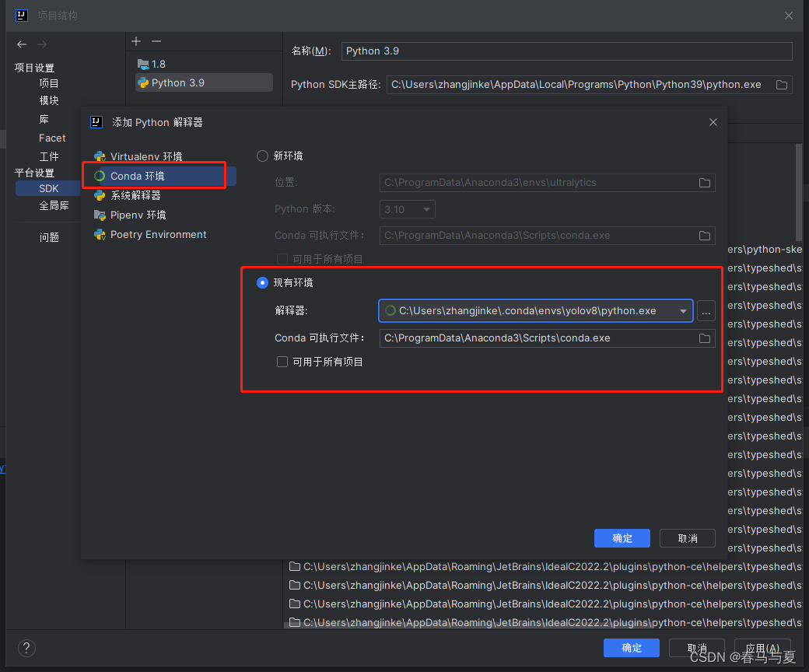809x672 pixels.
Task: Browse Conda executable folder in existing environment
Action: 704,338
